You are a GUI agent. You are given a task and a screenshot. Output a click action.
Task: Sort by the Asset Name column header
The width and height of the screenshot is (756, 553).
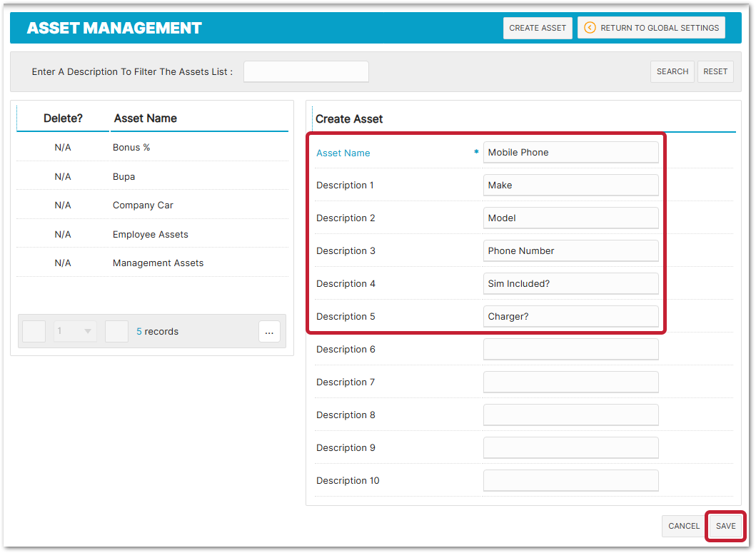point(145,118)
